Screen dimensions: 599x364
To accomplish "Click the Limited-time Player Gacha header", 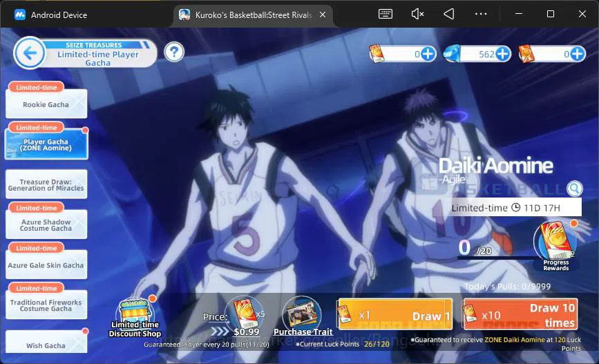I will 98,59.
